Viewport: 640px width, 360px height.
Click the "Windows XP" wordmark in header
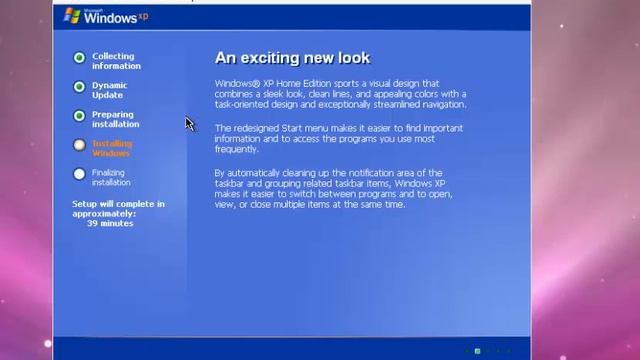tap(116, 17)
